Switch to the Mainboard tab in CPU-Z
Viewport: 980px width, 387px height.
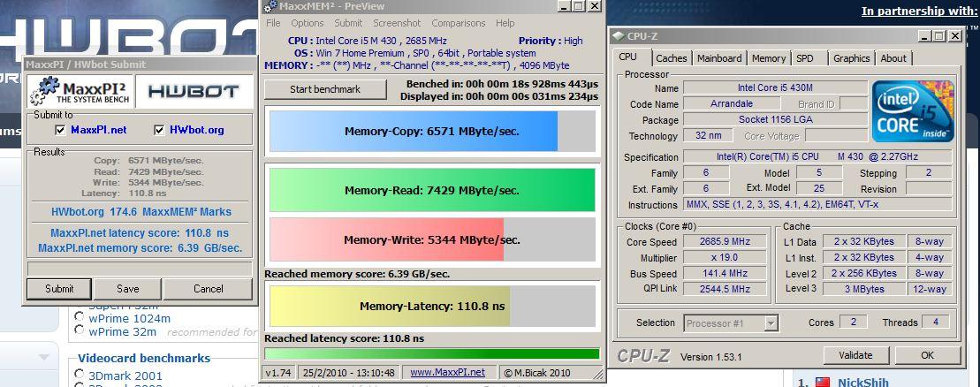(719, 58)
